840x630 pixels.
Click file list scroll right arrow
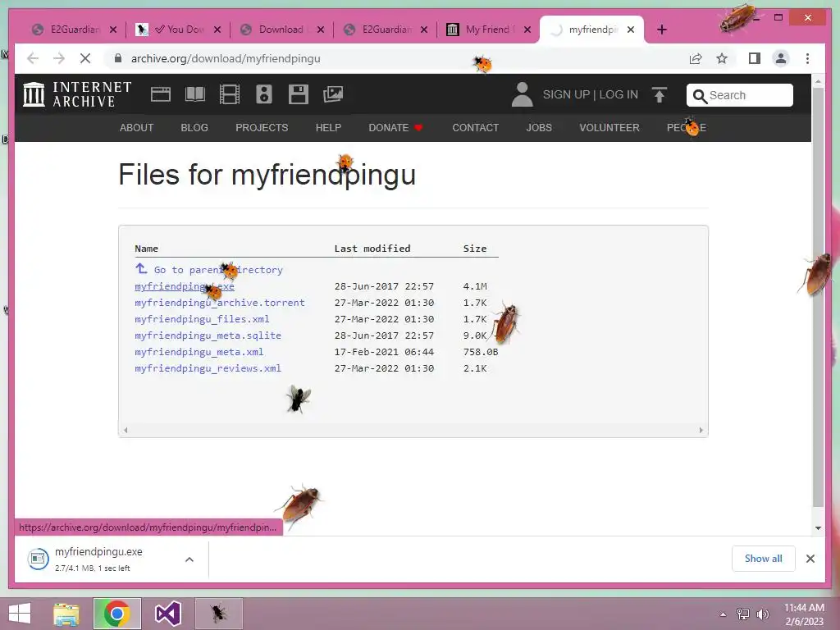coord(701,430)
